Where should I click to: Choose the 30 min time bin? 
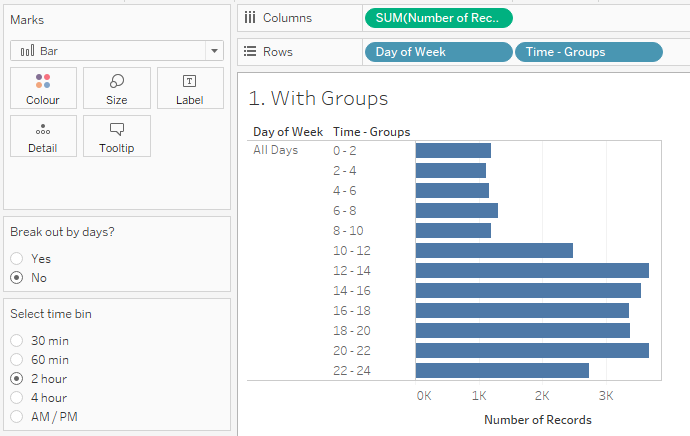[17, 341]
